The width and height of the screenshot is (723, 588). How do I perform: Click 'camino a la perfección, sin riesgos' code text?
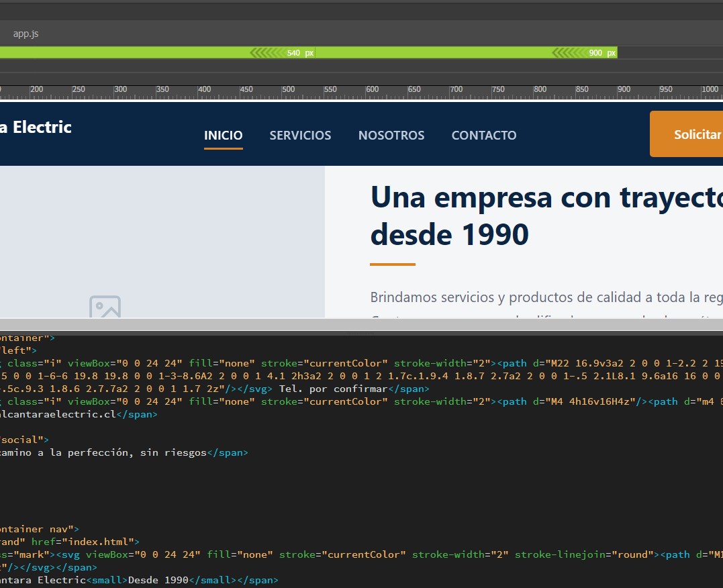point(103,452)
